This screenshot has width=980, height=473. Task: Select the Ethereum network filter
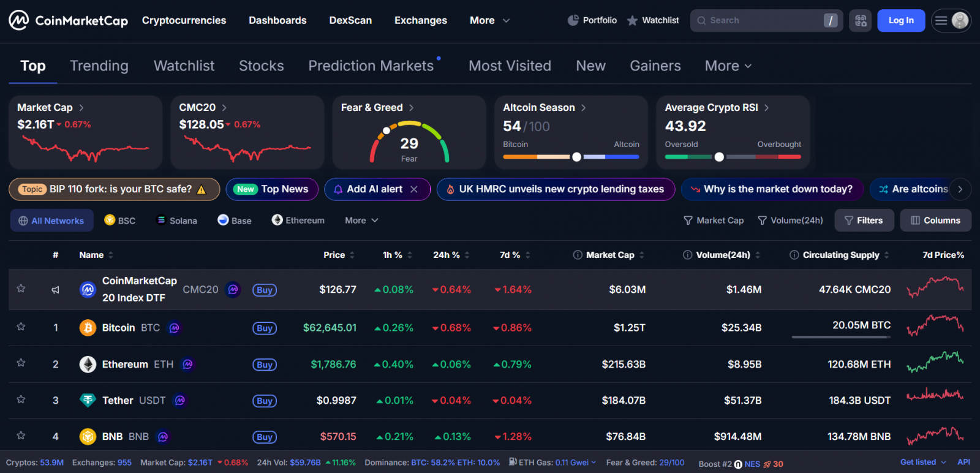click(298, 221)
